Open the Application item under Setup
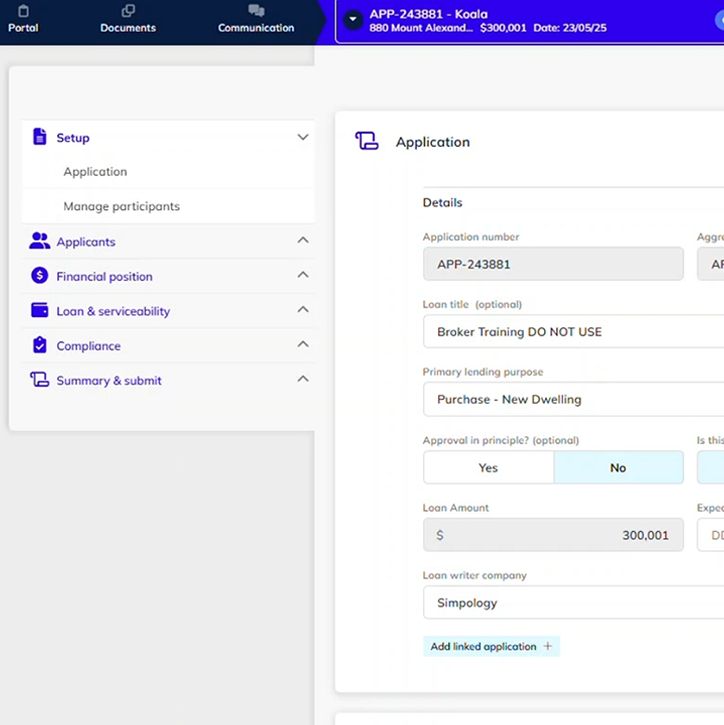724x725 pixels. [95, 172]
